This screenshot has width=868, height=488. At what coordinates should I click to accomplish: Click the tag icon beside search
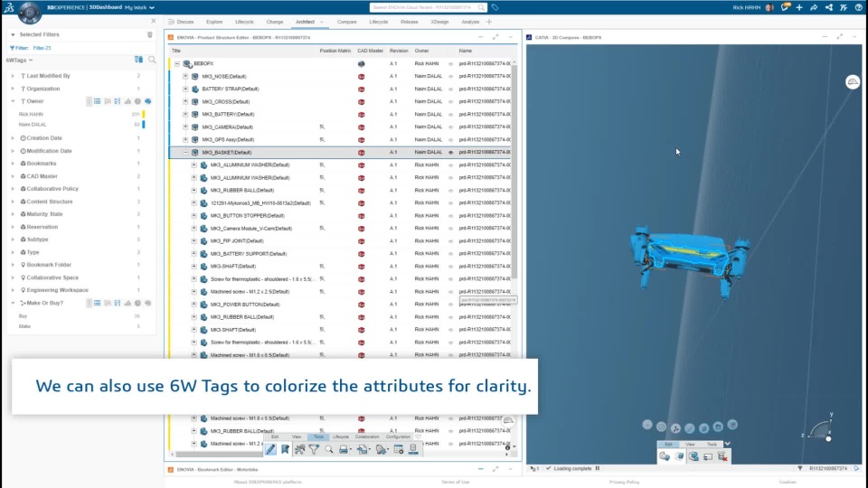tap(495, 8)
